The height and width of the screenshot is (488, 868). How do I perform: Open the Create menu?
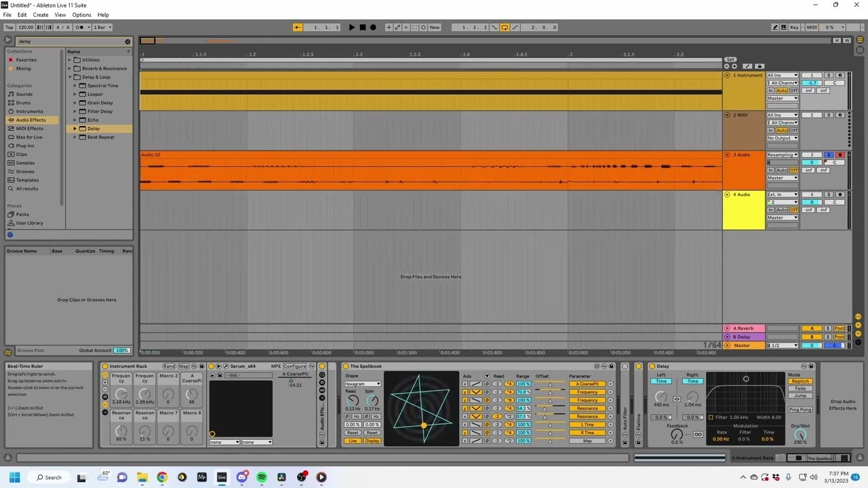point(41,15)
